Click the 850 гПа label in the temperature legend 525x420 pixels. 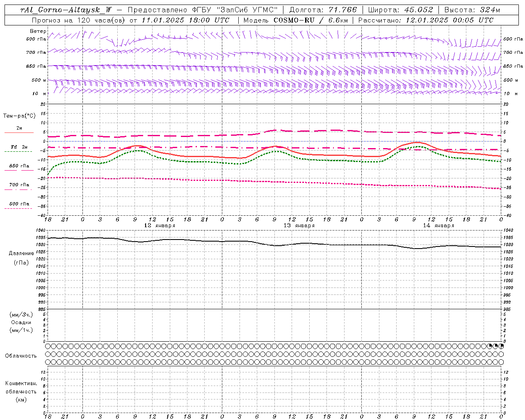(19, 166)
